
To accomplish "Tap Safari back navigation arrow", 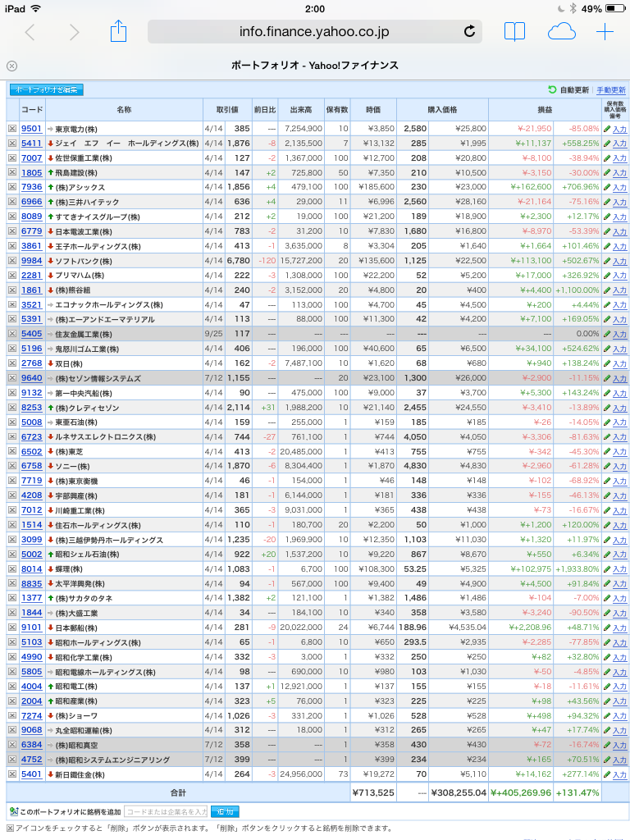I will (30, 33).
